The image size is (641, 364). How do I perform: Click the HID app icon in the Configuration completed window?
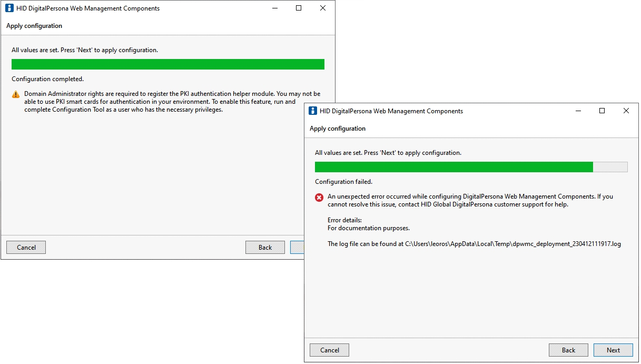click(9, 8)
